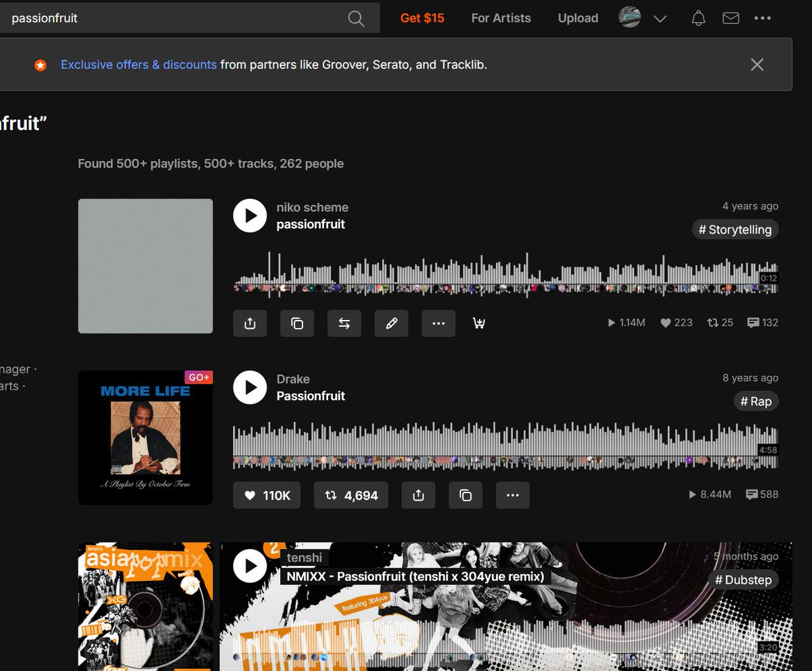Click the 4 years ago timestamp
The width and height of the screenshot is (812, 671).
point(750,206)
